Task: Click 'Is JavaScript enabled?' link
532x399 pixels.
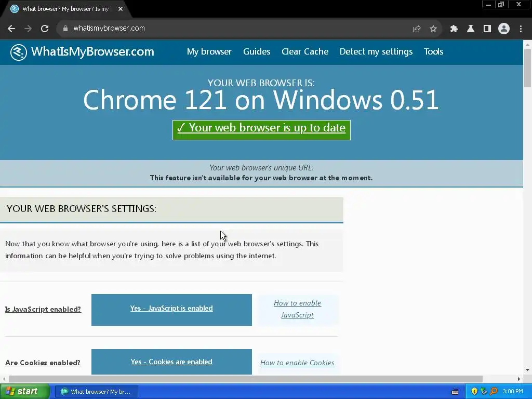Action: pyautogui.click(x=43, y=309)
